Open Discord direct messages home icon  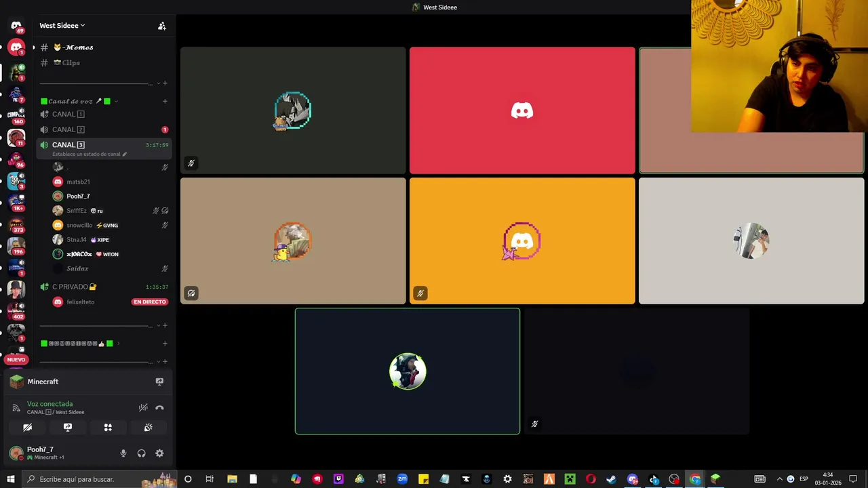[16, 26]
